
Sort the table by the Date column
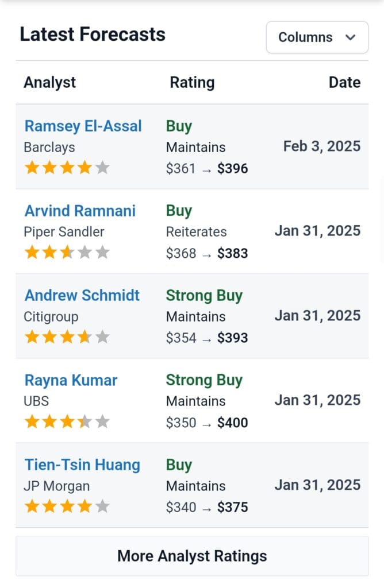click(344, 82)
